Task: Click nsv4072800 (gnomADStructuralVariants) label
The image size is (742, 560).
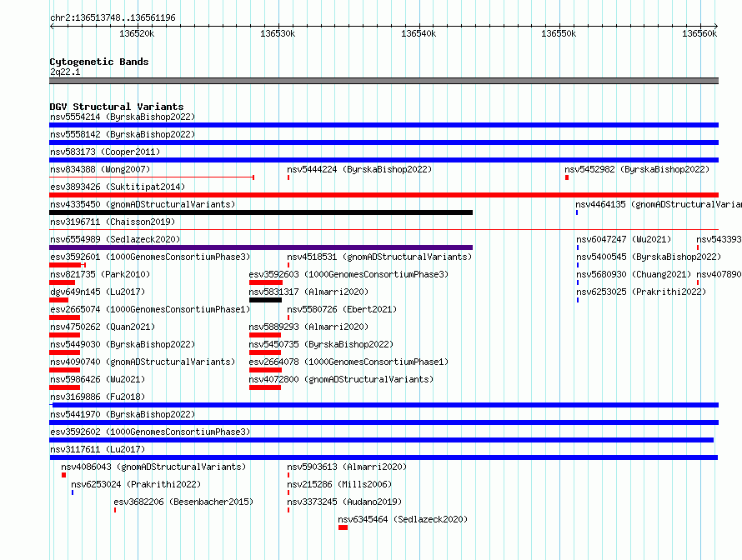Action: tap(341, 379)
